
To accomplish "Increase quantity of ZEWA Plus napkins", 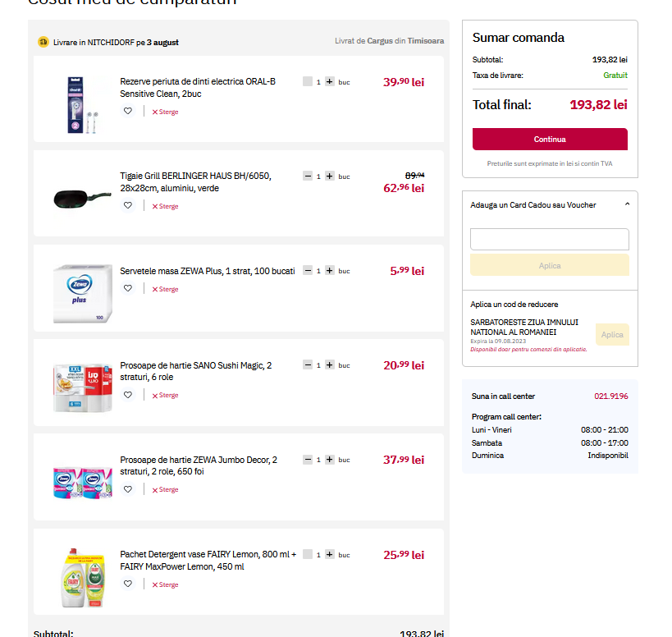I will (x=330, y=271).
